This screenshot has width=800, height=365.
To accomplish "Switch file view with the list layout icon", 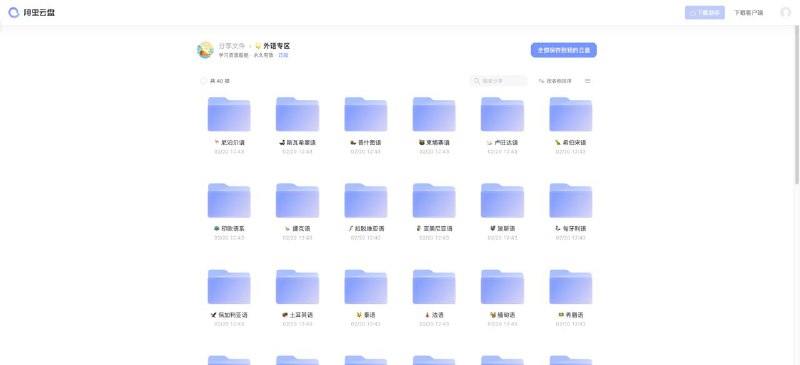I will [x=587, y=81].
